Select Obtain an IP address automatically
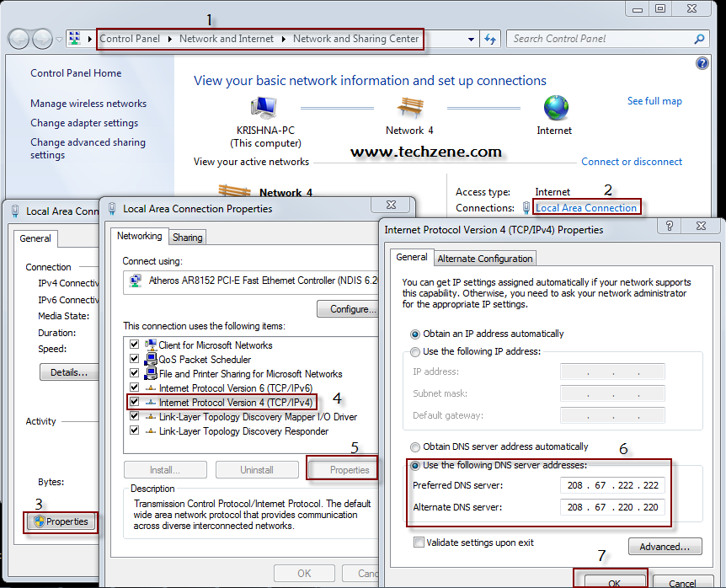 414,334
